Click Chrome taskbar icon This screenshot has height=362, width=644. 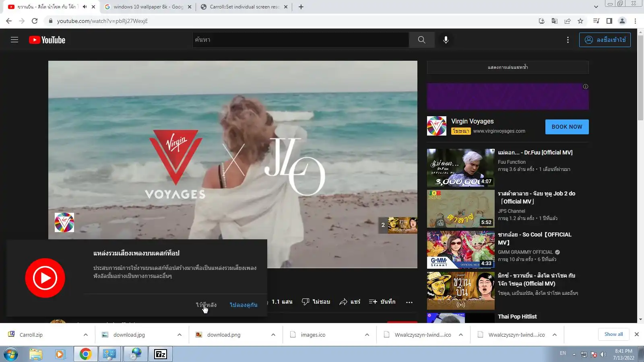point(85,354)
